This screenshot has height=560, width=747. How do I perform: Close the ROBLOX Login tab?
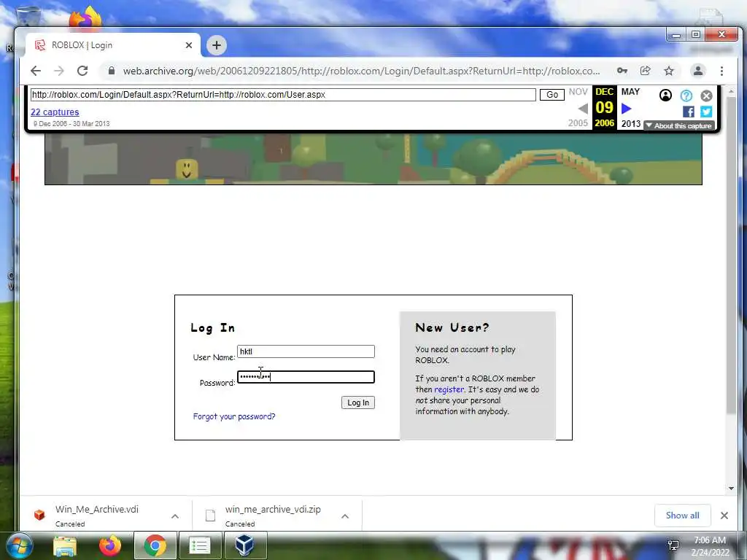[189, 45]
